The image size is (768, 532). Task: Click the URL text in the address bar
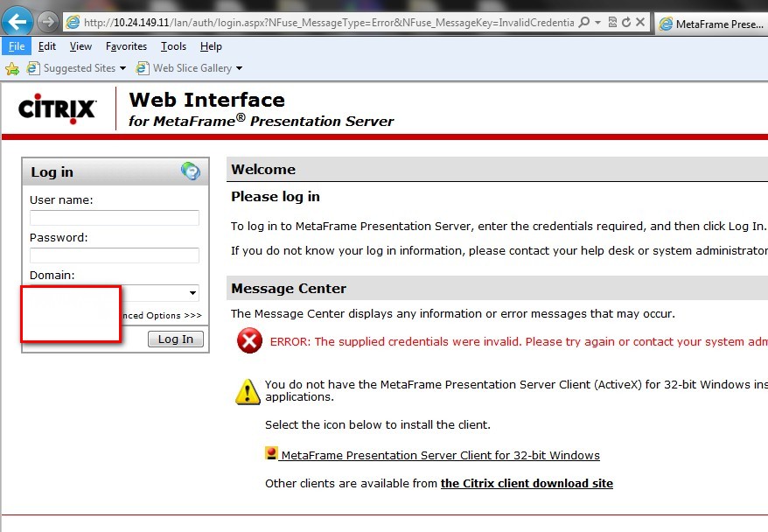click(329, 23)
